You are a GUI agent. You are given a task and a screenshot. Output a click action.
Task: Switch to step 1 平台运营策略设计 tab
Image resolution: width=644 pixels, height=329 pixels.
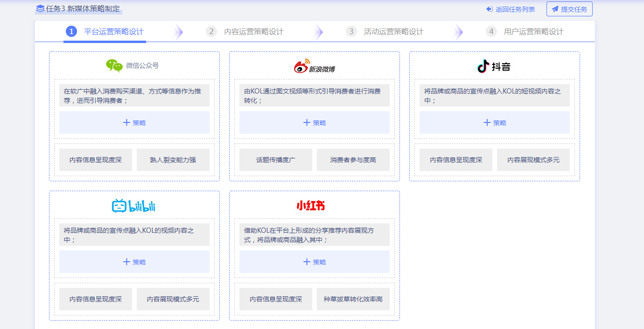point(105,32)
